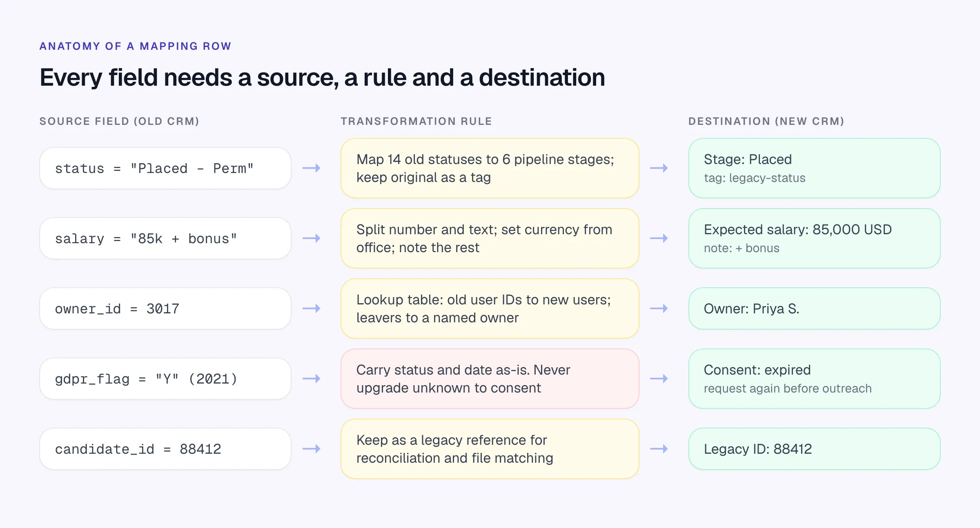Select the 'Legacy ID: 88412' destination card
Viewport: 980px width, 528px height.
coord(815,449)
